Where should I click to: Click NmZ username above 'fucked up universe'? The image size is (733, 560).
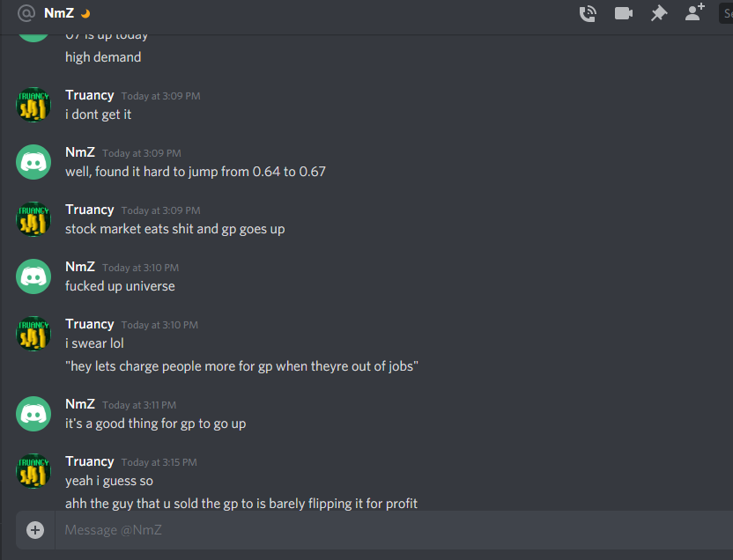pyautogui.click(x=80, y=266)
